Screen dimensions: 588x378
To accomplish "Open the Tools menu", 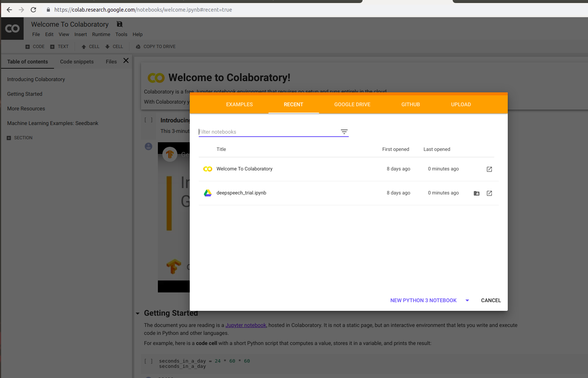I will [121, 34].
